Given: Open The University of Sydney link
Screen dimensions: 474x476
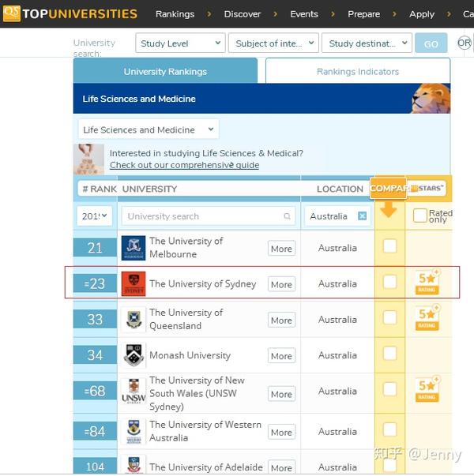Looking at the screenshot, I should pos(203,284).
